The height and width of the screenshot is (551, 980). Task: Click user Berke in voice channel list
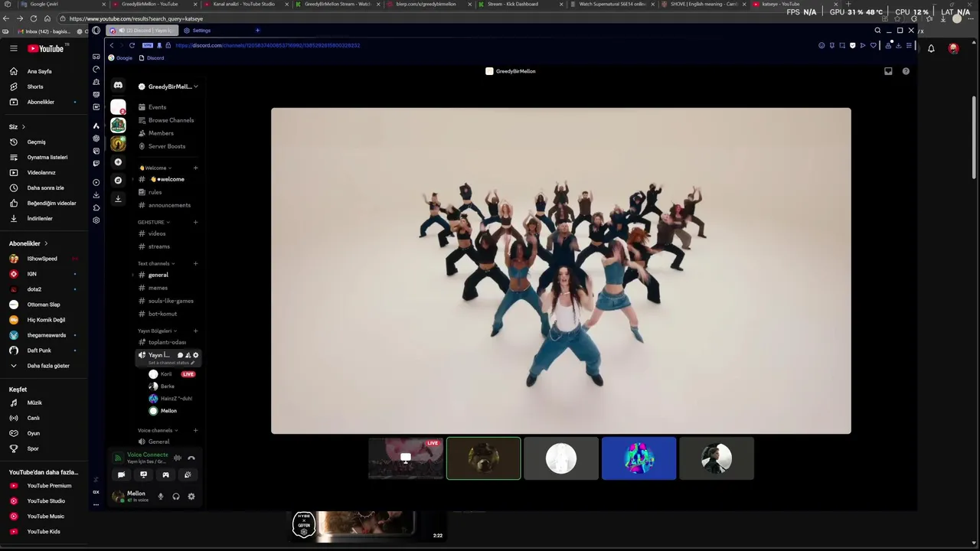(x=167, y=386)
